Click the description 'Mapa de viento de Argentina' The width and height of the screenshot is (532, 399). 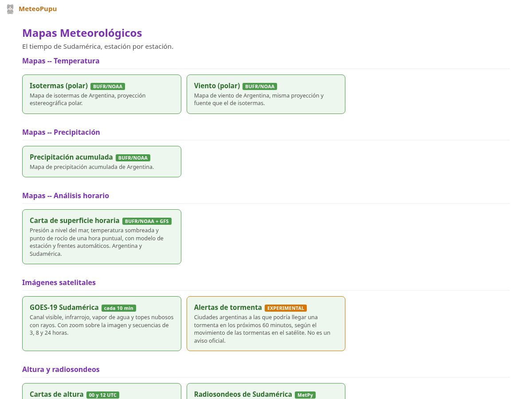(259, 99)
